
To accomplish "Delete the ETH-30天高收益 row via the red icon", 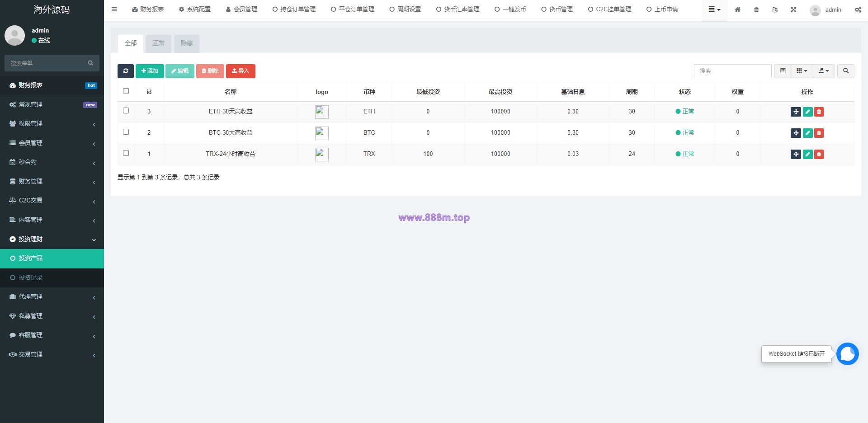I will [x=819, y=112].
